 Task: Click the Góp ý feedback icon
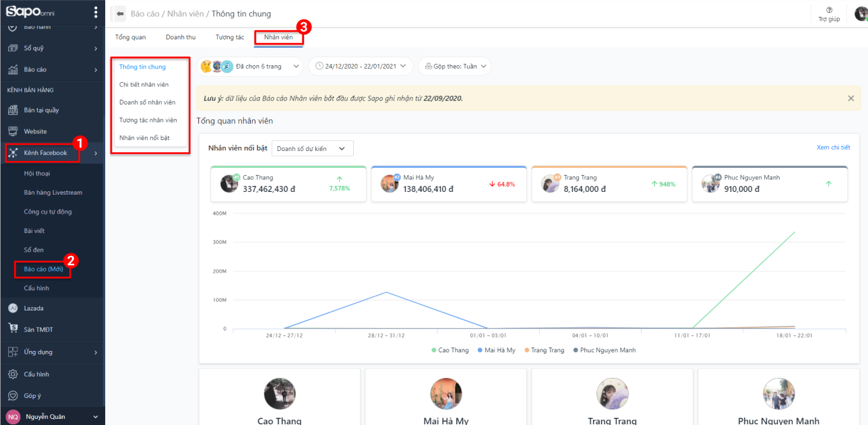click(x=12, y=395)
